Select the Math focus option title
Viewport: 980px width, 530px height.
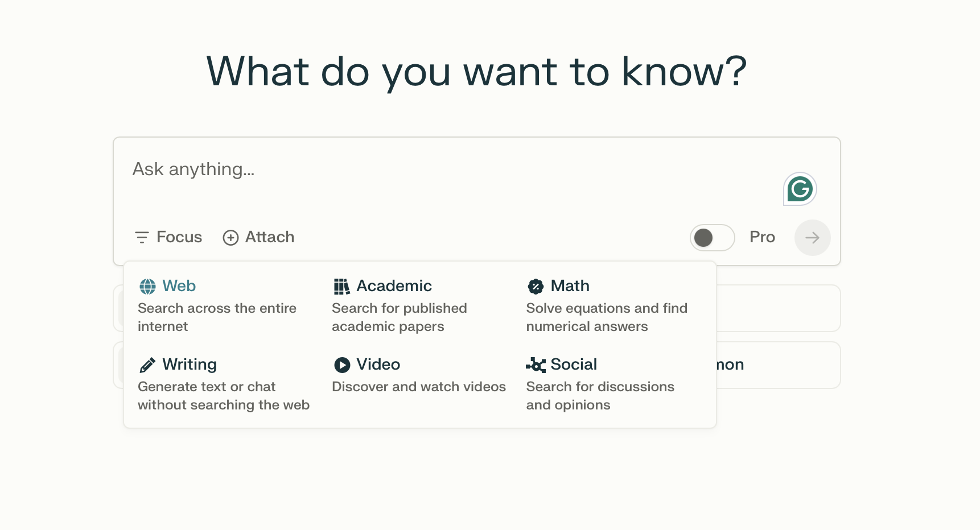point(570,286)
